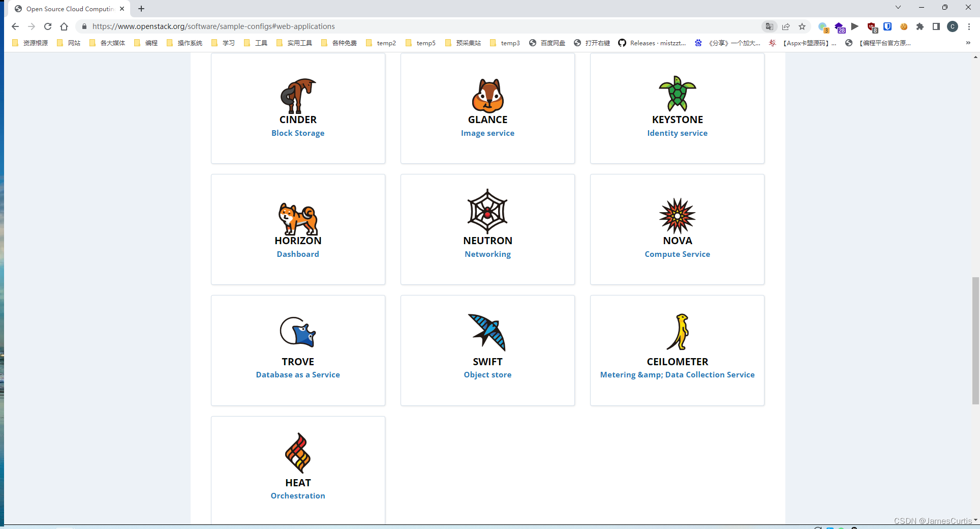The height and width of the screenshot is (529, 980).
Task: Click the GLANCE heading text
Action: click(x=487, y=120)
